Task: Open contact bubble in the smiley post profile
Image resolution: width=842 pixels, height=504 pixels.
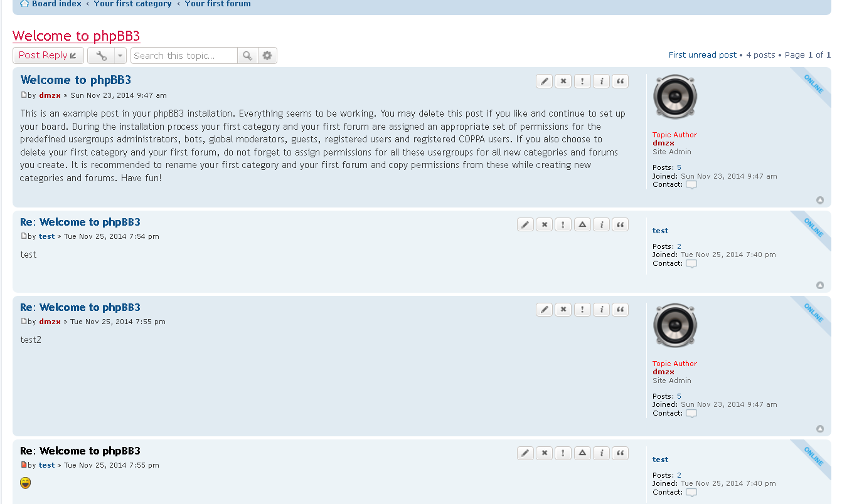Action: [691, 493]
